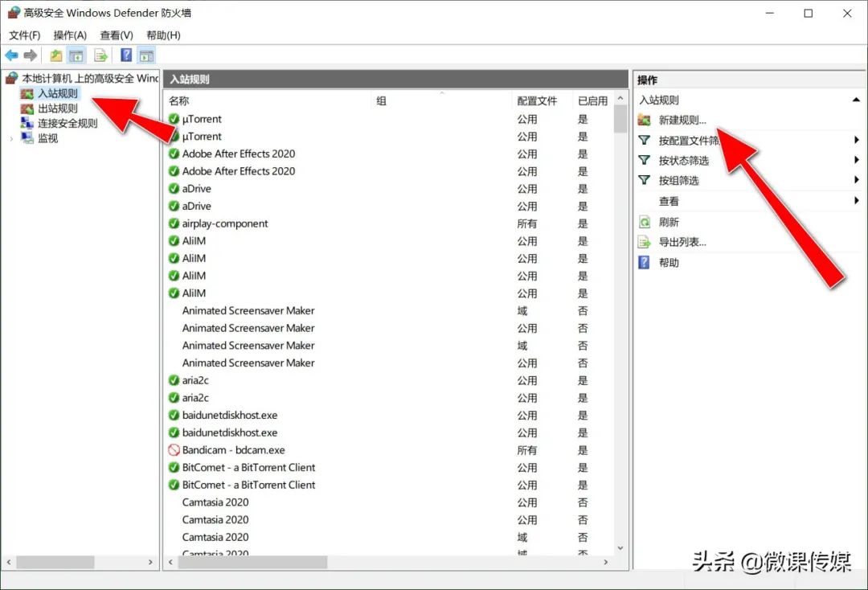Click the 按配置文件筛选 filter funnel icon
Image resolution: width=868 pixels, height=590 pixels.
pyautogui.click(x=645, y=140)
